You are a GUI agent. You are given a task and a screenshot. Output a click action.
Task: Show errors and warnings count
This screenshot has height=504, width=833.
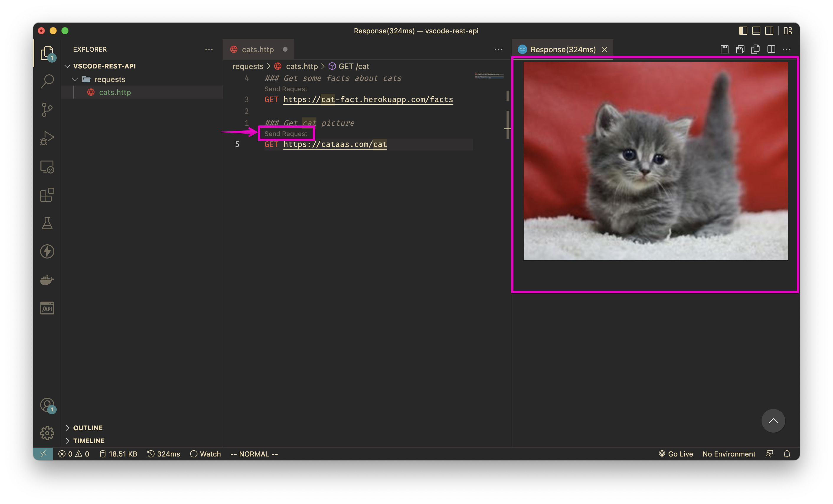(x=74, y=454)
